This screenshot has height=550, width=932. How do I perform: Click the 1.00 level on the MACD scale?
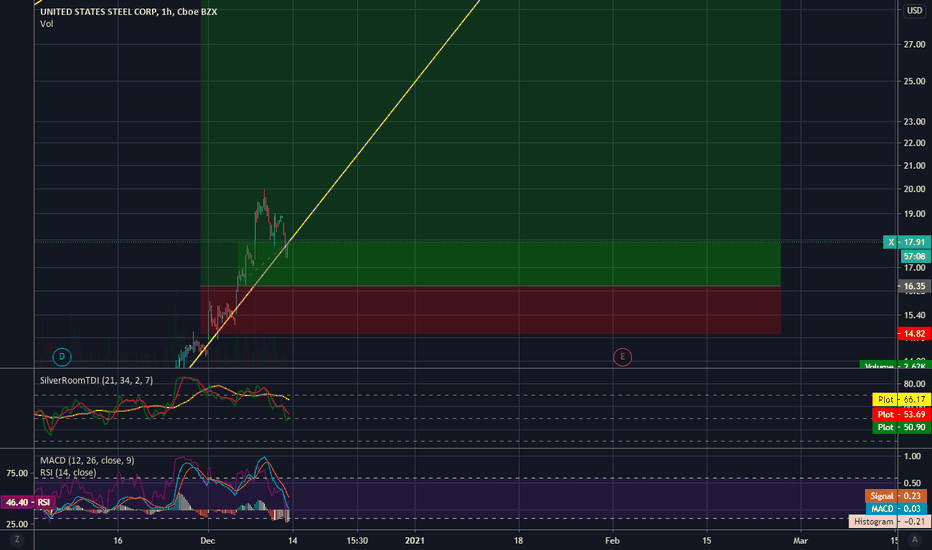point(912,457)
